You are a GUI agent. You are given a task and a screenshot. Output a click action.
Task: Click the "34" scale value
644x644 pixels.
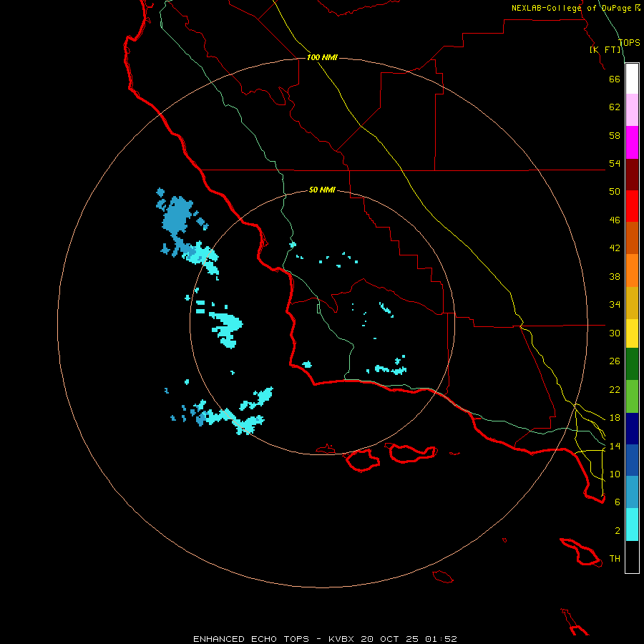pyautogui.click(x=615, y=305)
